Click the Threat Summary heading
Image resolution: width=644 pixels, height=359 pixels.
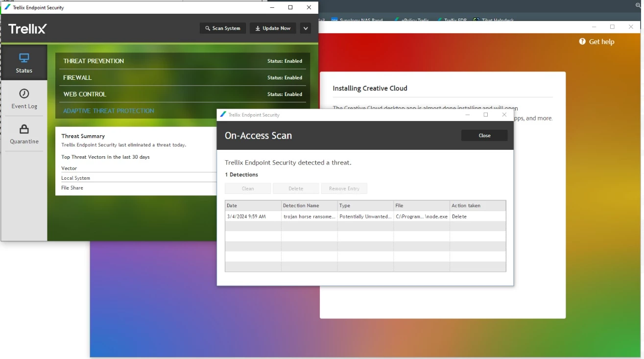83,136
